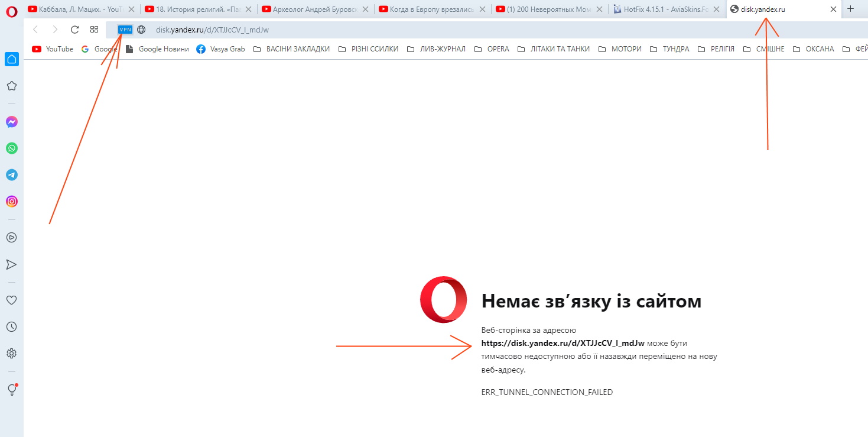The height and width of the screenshot is (437, 868).
Task: Open WhatsApp in the sidebar
Action: pos(11,148)
